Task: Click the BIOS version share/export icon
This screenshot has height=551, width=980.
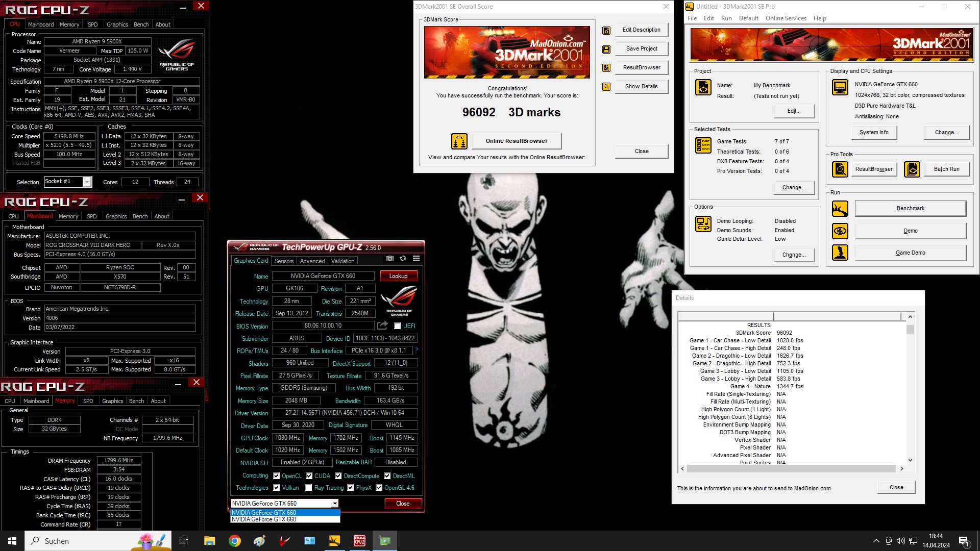Action: click(x=382, y=325)
